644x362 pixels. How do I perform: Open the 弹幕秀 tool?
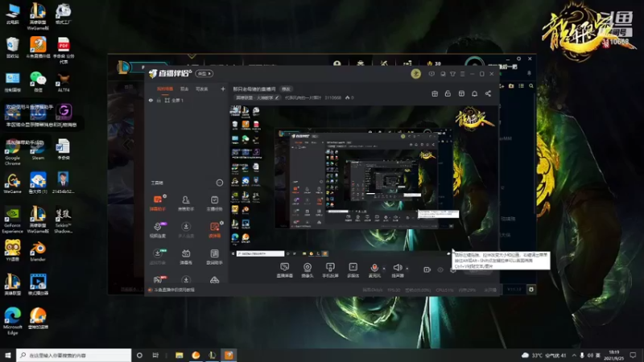[186, 257]
